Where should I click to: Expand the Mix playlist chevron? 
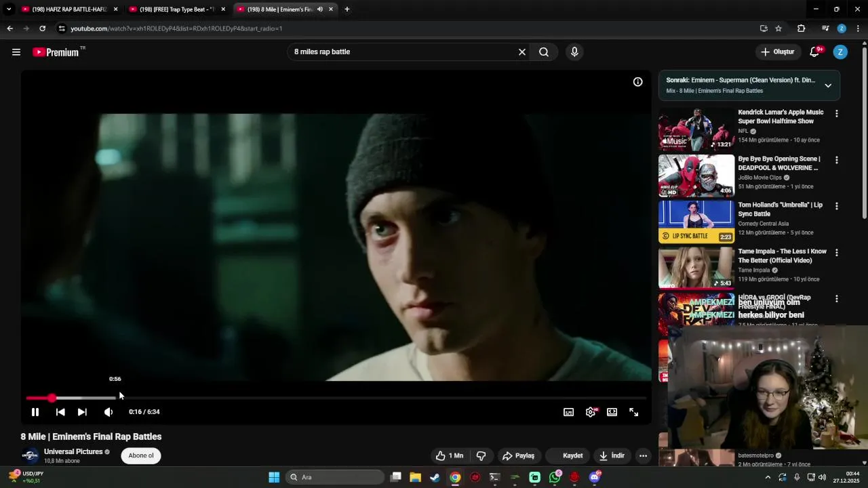click(828, 85)
